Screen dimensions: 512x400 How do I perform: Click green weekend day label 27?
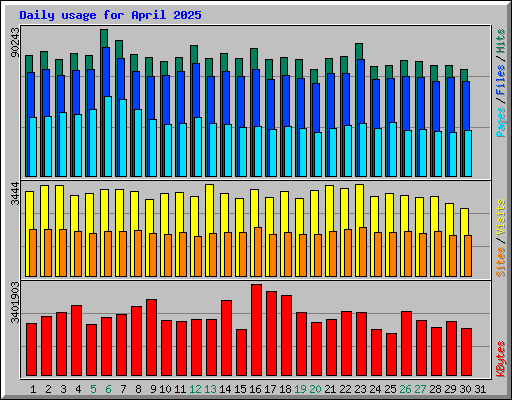420,389
